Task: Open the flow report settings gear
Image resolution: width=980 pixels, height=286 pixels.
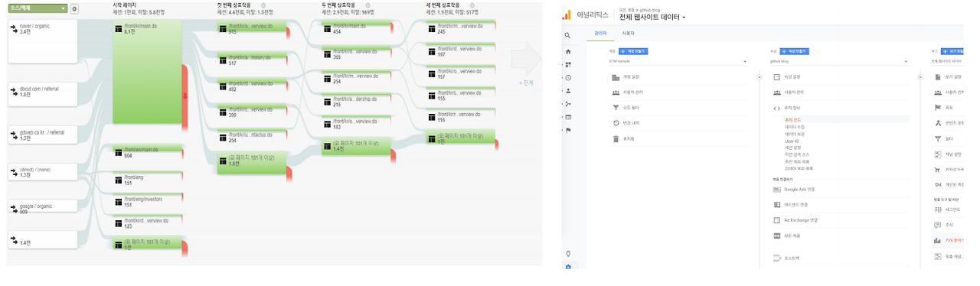Action: (74, 8)
